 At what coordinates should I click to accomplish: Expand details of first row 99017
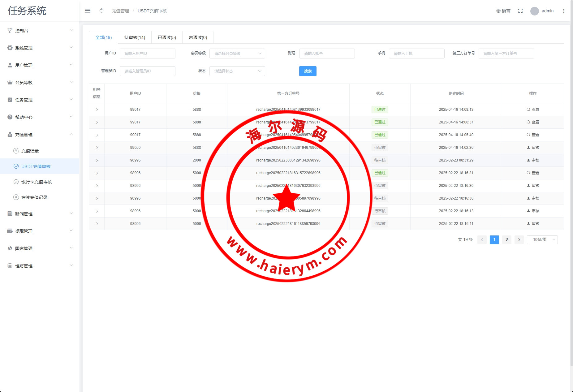click(97, 110)
